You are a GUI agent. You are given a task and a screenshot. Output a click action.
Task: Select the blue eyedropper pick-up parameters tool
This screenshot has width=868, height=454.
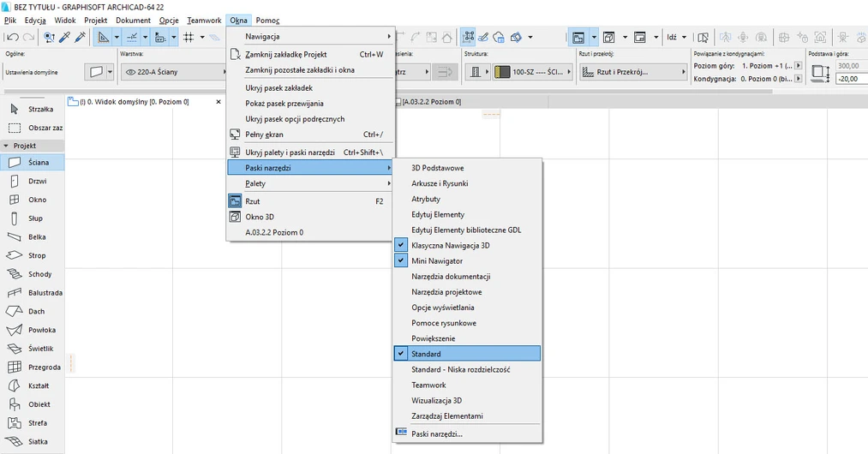pyautogui.click(x=65, y=37)
